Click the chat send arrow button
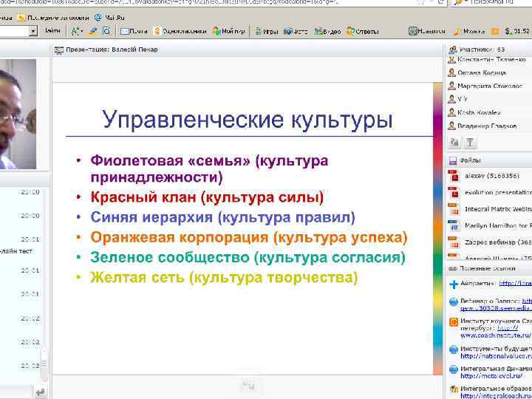532x399 pixels. pos(41,393)
